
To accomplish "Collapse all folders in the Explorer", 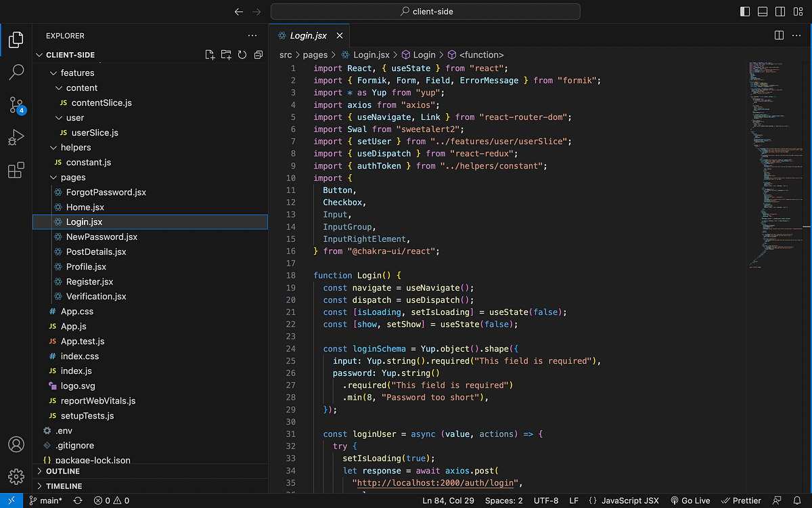I will [258, 55].
